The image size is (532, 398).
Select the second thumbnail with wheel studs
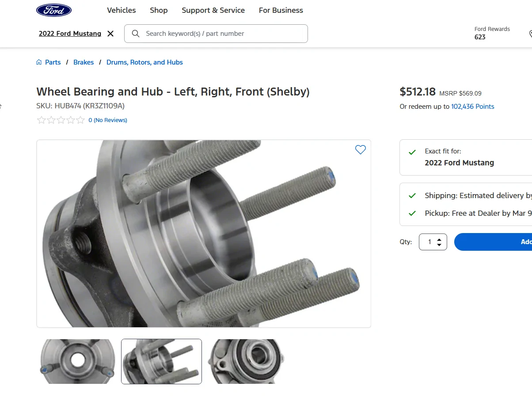[x=161, y=361]
